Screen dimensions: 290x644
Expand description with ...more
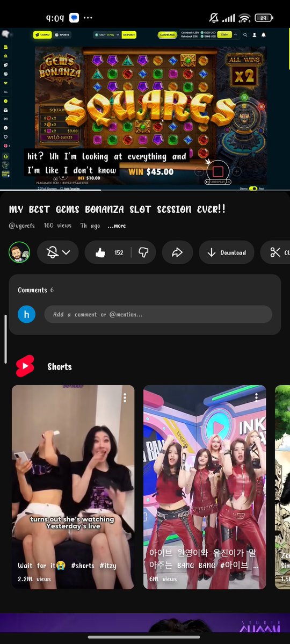click(117, 226)
